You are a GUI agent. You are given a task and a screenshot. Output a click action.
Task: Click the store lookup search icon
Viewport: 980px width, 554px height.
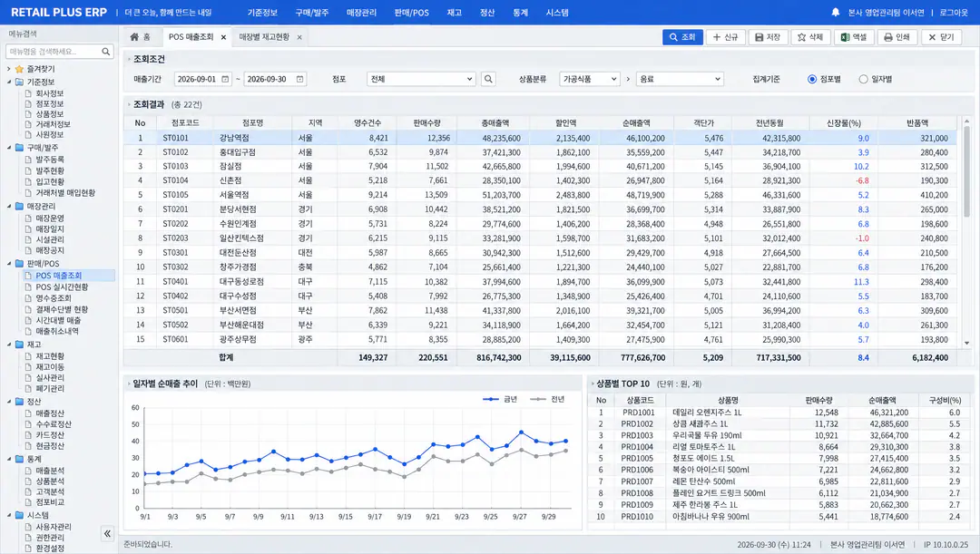tap(489, 79)
